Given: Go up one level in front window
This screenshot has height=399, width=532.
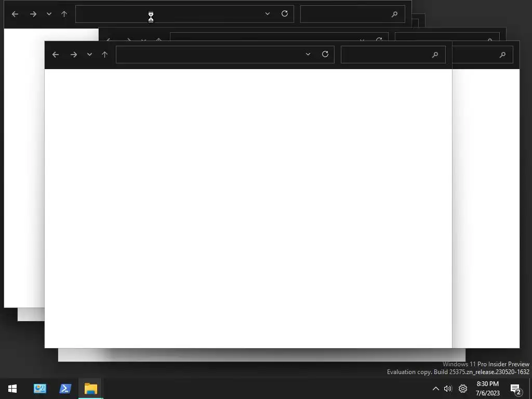Looking at the screenshot, I should point(104,54).
